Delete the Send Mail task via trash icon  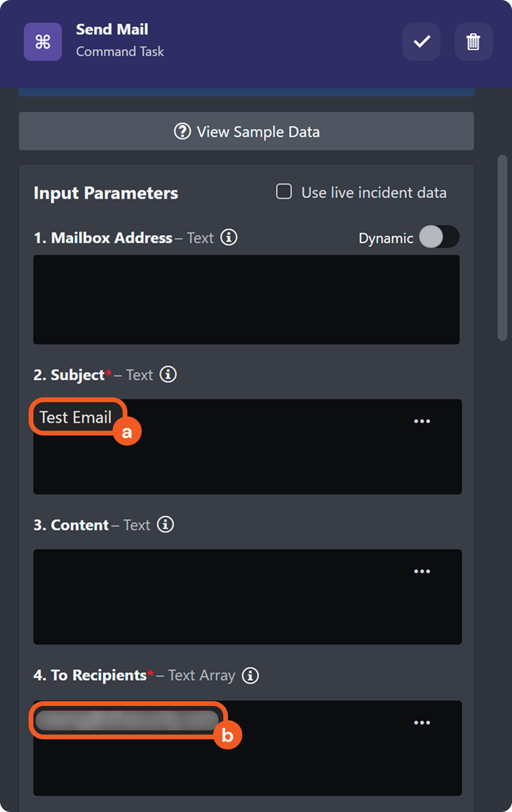473,42
